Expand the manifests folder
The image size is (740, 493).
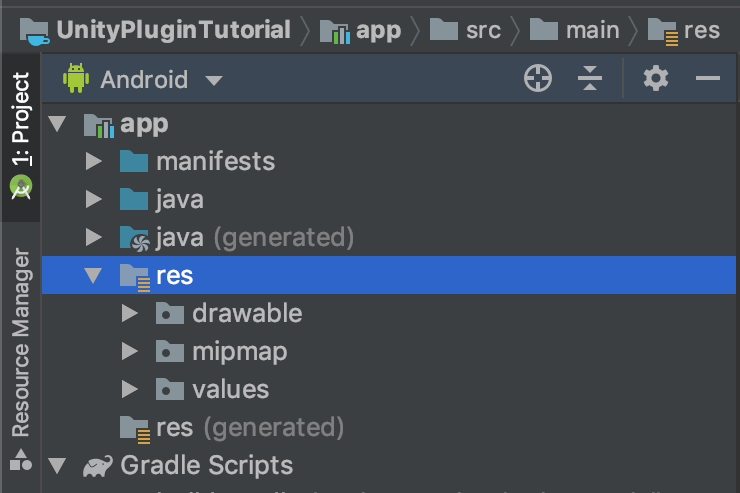94,161
